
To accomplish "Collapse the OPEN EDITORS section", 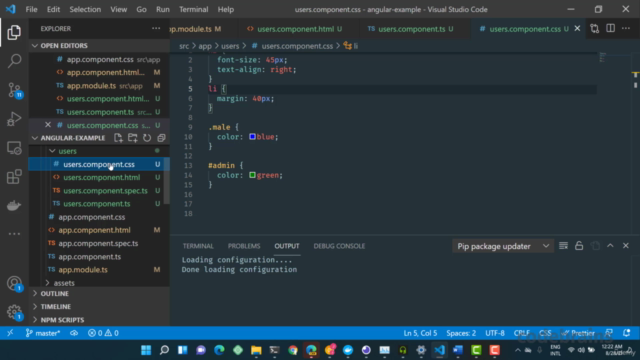I will click(x=35, y=46).
